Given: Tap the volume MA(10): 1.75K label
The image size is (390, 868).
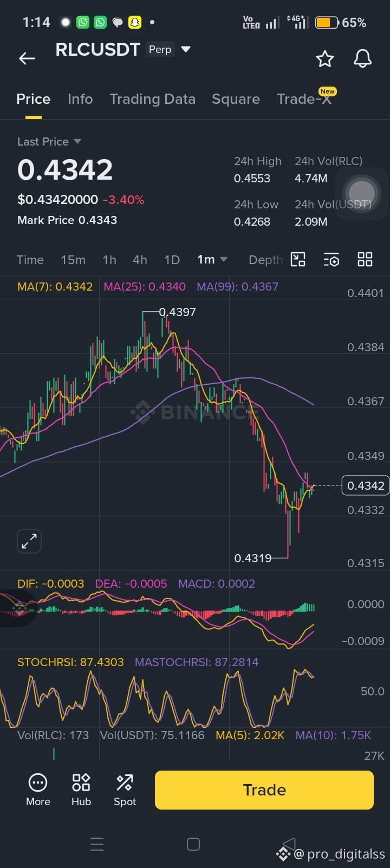Looking at the screenshot, I should (x=333, y=735).
